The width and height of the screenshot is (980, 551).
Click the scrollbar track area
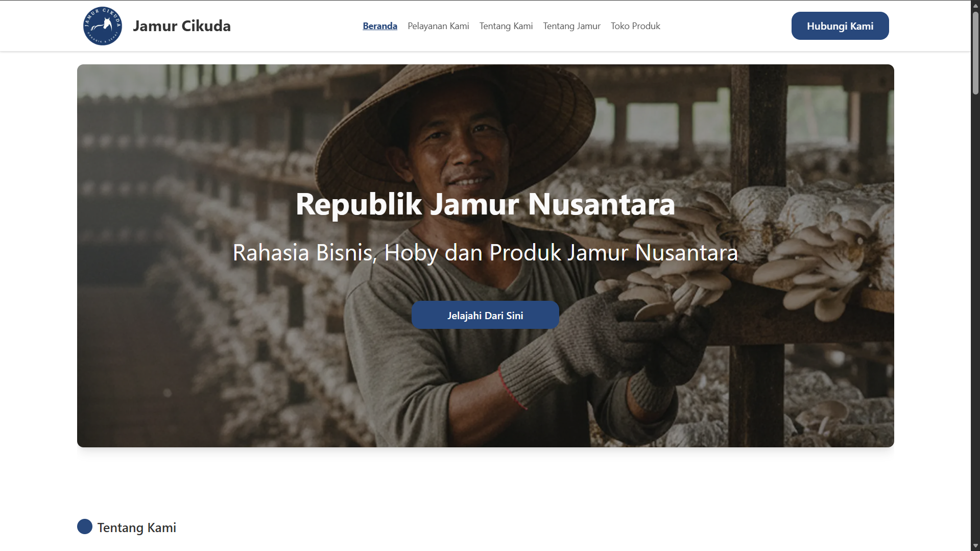click(974, 306)
